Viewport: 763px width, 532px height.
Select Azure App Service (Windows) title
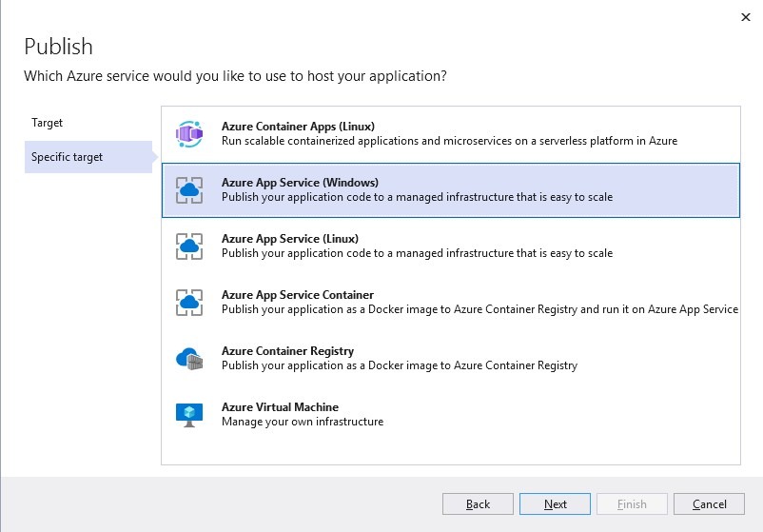point(300,183)
